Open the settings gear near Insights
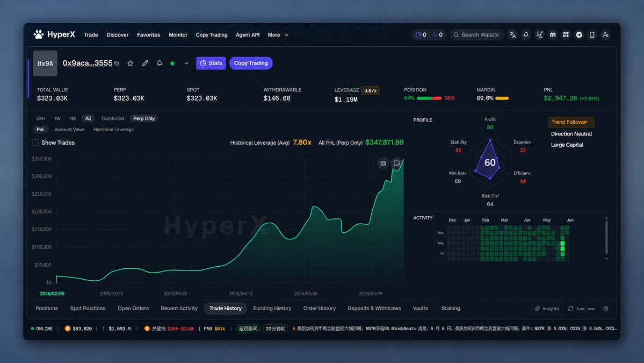The image size is (644, 363). pos(605,308)
